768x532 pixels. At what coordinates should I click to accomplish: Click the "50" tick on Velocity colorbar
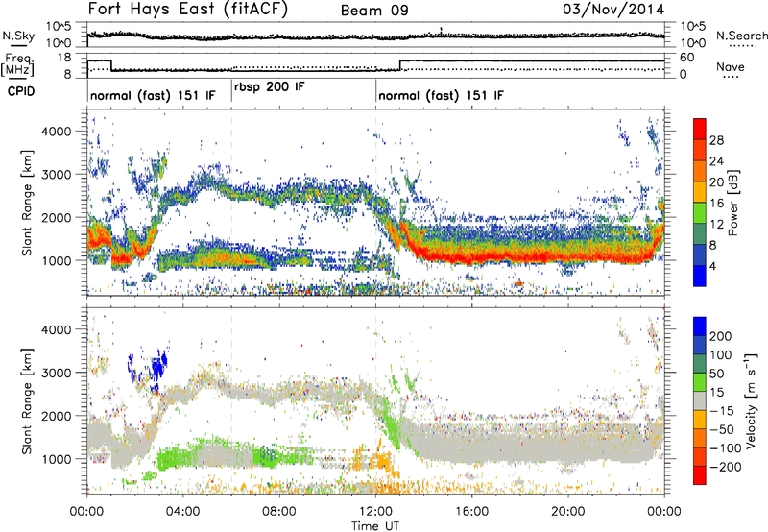[x=717, y=374]
